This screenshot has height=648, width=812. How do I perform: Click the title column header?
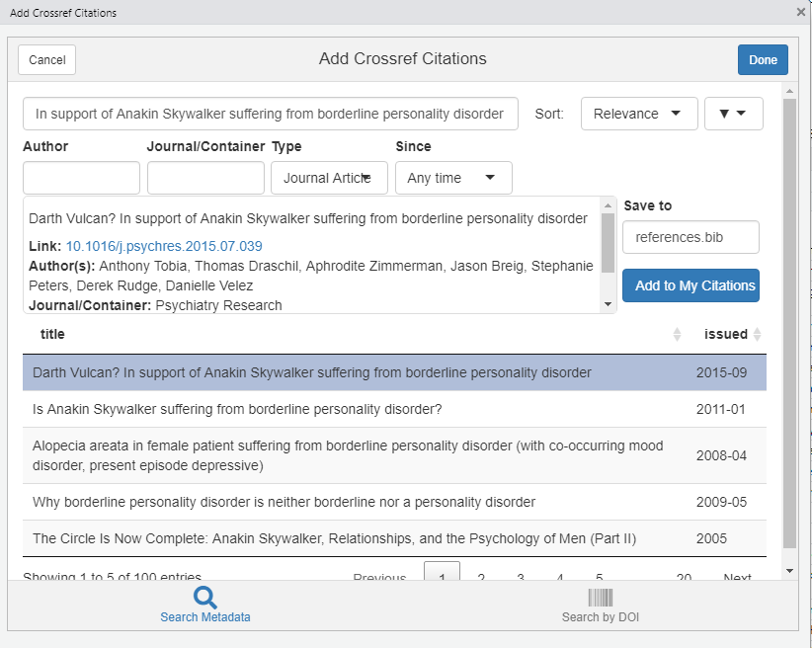tap(52, 334)
